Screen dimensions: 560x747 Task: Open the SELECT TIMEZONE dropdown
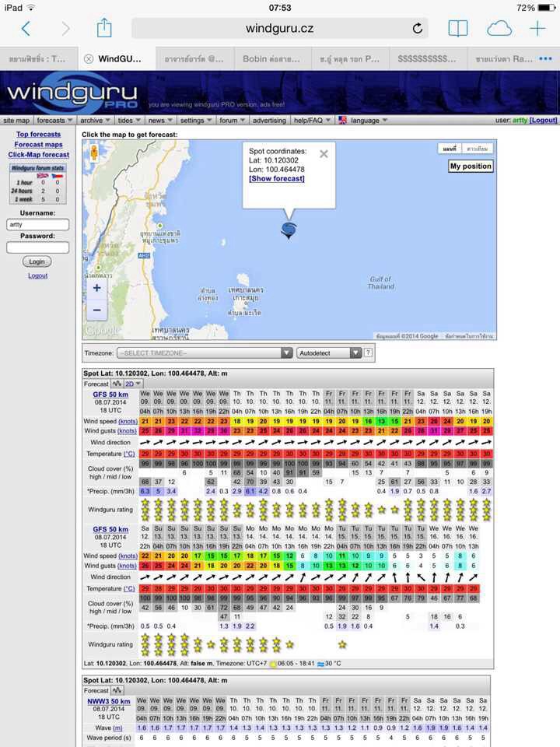point(205,353)
